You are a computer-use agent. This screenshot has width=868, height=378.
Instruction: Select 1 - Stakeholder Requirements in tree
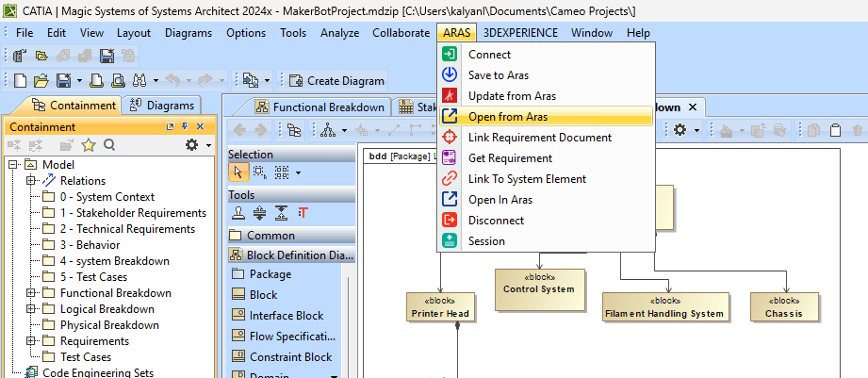(133, 212)
